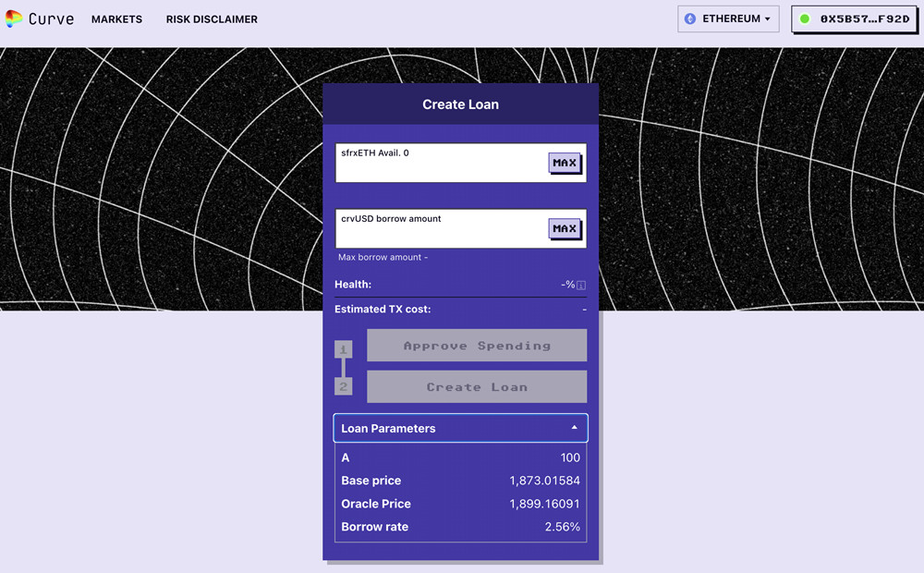Collapse the Loan Parameters panel
Viewport: 924px width, 573px height.
coord(460,428)
